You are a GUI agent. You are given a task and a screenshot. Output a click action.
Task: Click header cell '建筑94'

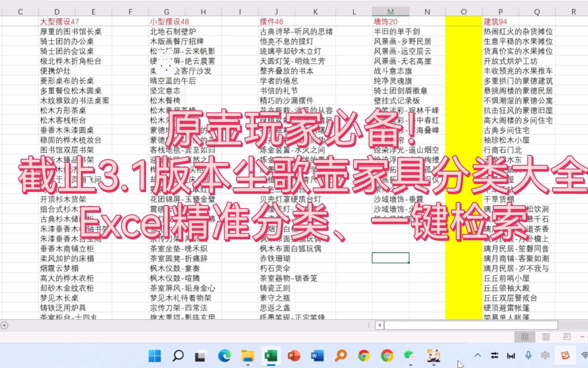coord(495,21)
